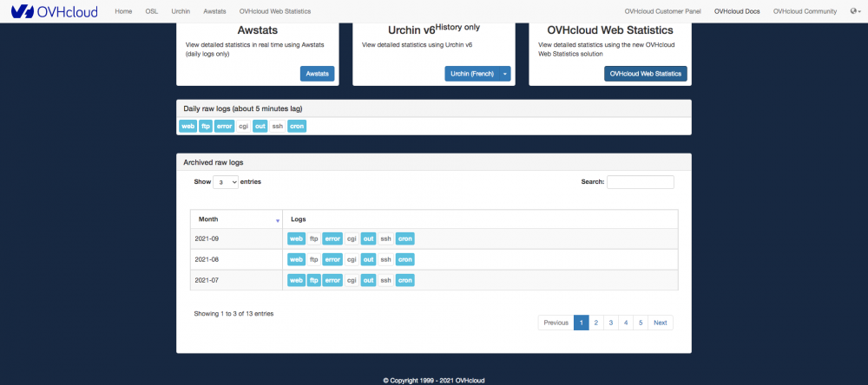The width and height of the screenshot is (868, 385).
Task: Click cgi badge for 2021-09
Action: (x=352, y=239)
